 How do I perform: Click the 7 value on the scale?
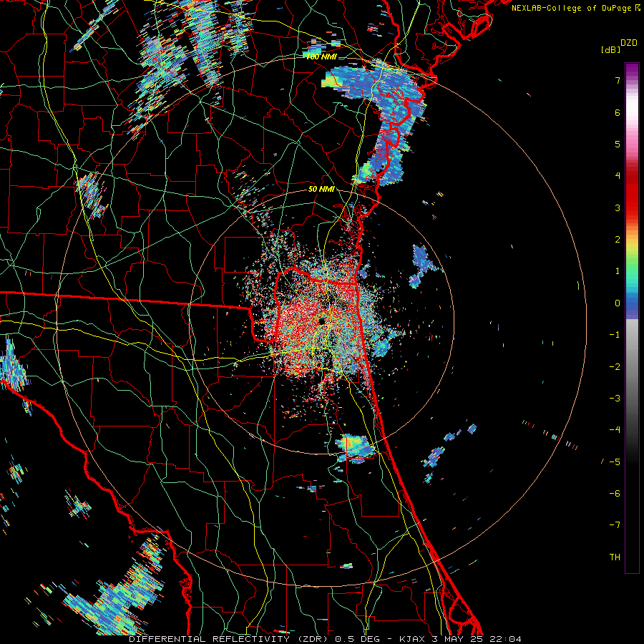click(x=618, y=80)
